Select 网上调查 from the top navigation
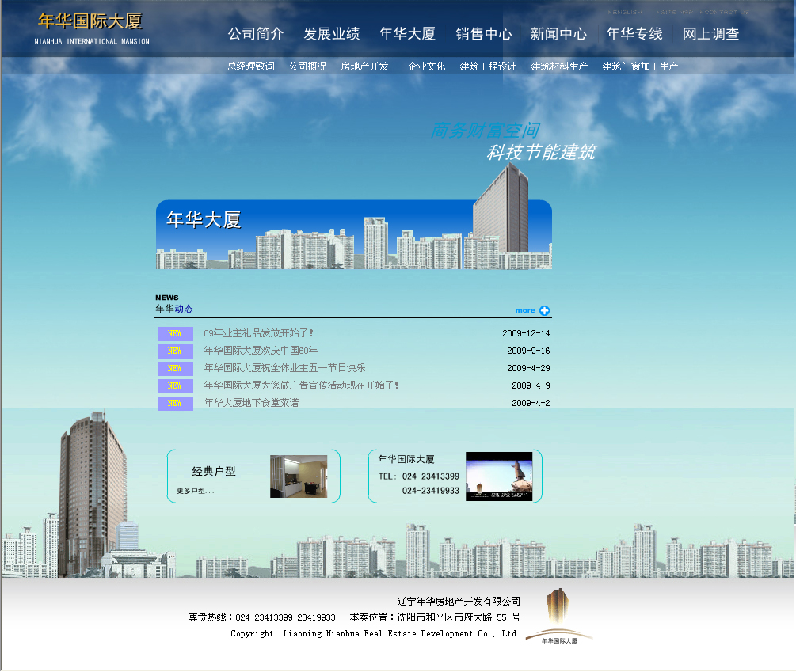The height and width of the screenshot is (672, 796). (x=711, y=34)
